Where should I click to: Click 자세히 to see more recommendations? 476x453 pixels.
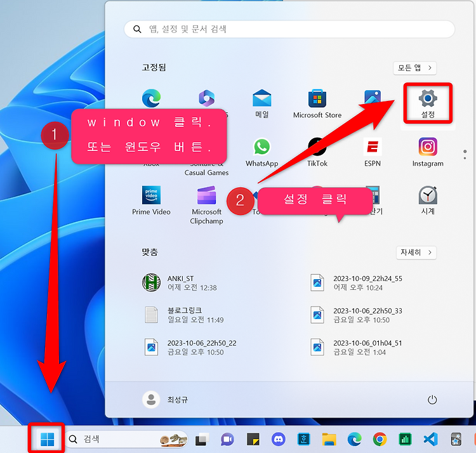click(x=416, y=253)
